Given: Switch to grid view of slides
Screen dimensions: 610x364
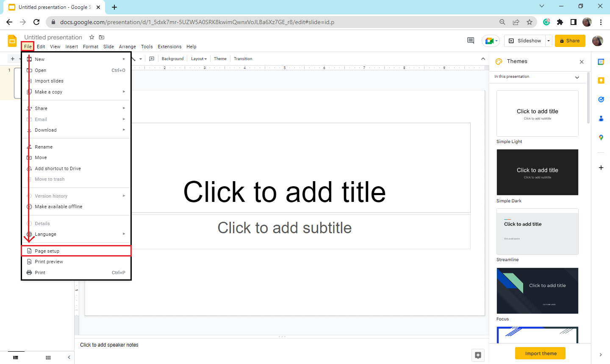Looking at the screenshot, I should 48,357.
